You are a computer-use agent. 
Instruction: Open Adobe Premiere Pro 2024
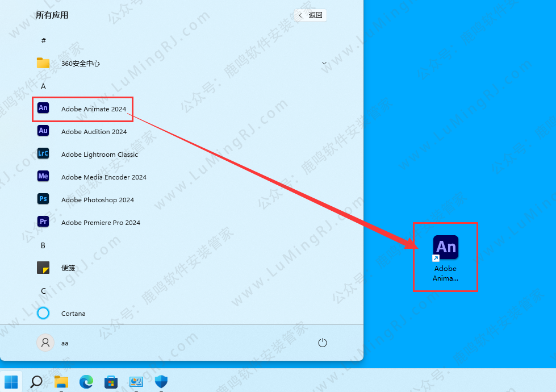coord(101,222)
